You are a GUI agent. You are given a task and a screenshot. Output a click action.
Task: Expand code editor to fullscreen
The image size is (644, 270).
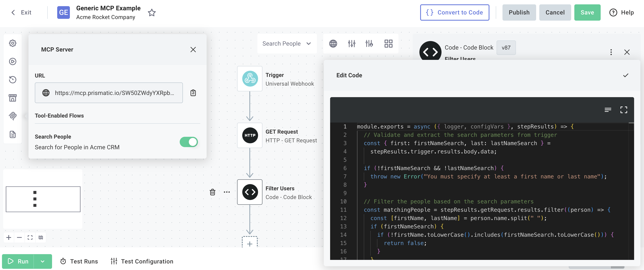(623, 110)
